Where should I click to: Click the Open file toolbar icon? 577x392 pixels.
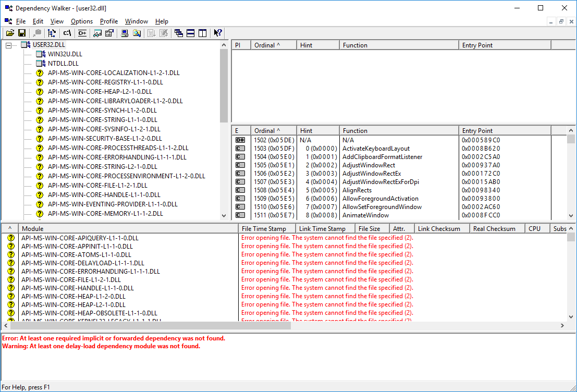pyautogui.click(x=10, y=33)
